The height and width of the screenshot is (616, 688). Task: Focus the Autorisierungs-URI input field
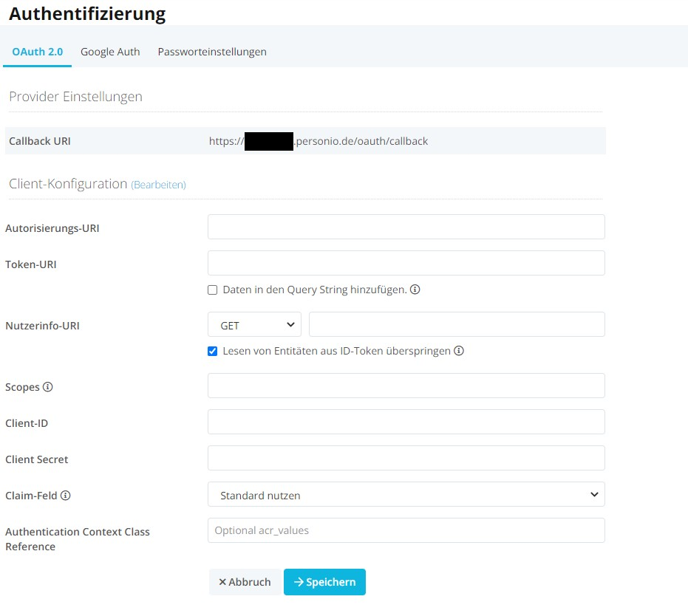click(406, 227)
